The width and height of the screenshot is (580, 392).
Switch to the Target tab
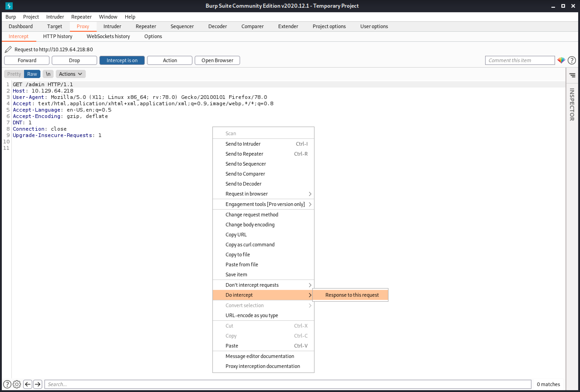54,27
